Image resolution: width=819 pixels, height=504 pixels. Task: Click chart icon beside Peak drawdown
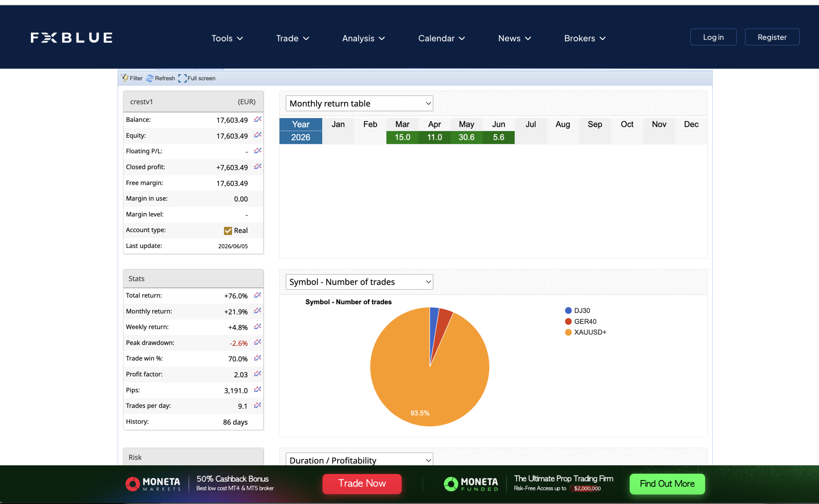pyautogui.click(x=257, y=342)
